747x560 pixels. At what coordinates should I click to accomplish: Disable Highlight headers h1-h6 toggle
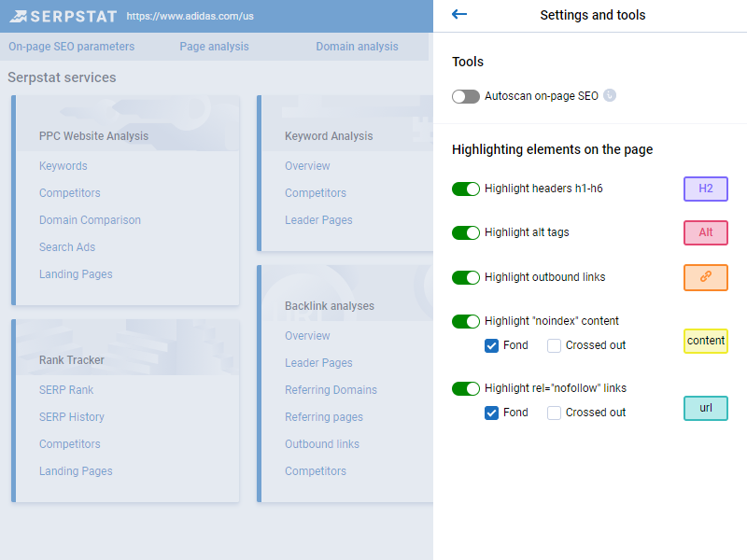(465, 189)
